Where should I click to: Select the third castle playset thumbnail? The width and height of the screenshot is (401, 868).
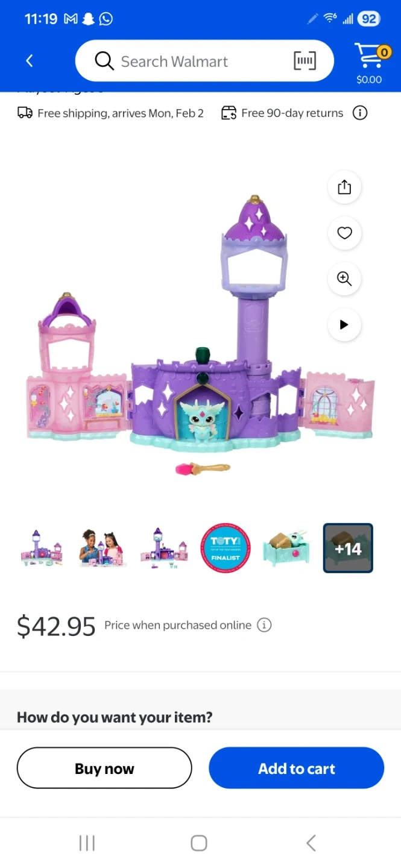click(x=164, y=548)
